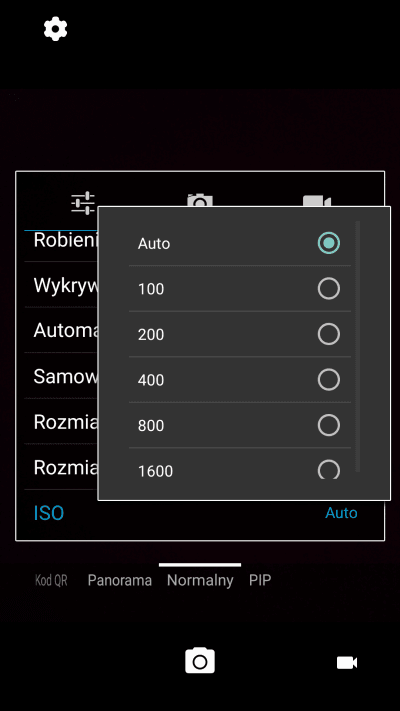Switch to Normalny mode
Screen dimensions: 400x711
[x=200, y=580]
